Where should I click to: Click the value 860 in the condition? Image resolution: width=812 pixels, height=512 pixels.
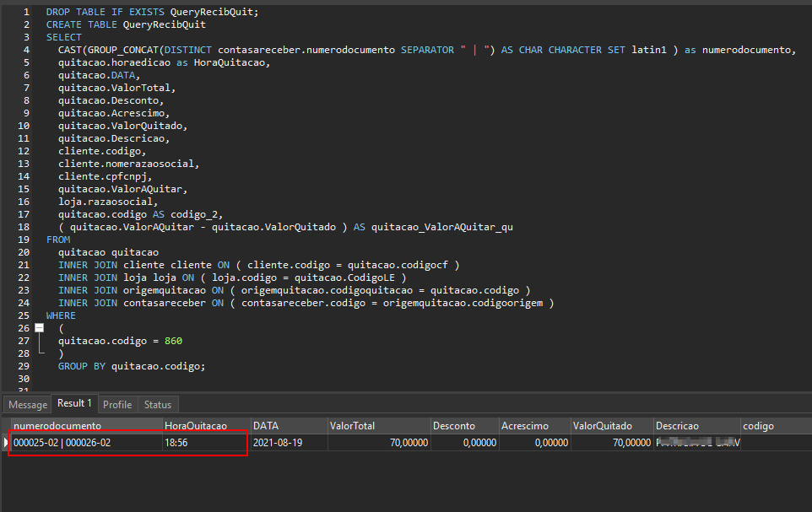coord(174,341)
